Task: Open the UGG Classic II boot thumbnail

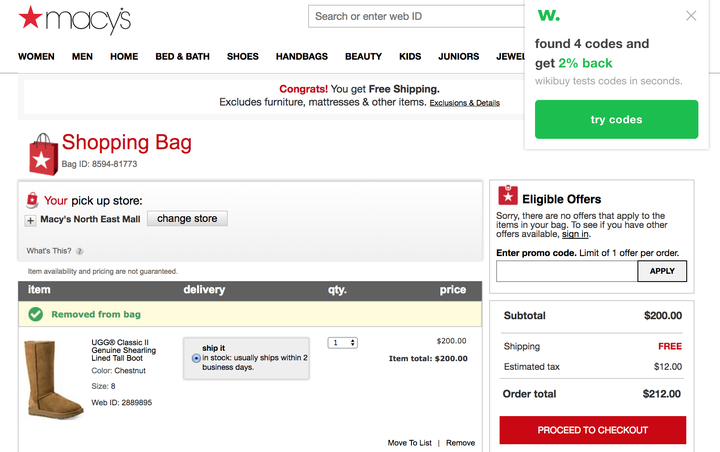Action: pyautogui.click(x=53, y=379)
